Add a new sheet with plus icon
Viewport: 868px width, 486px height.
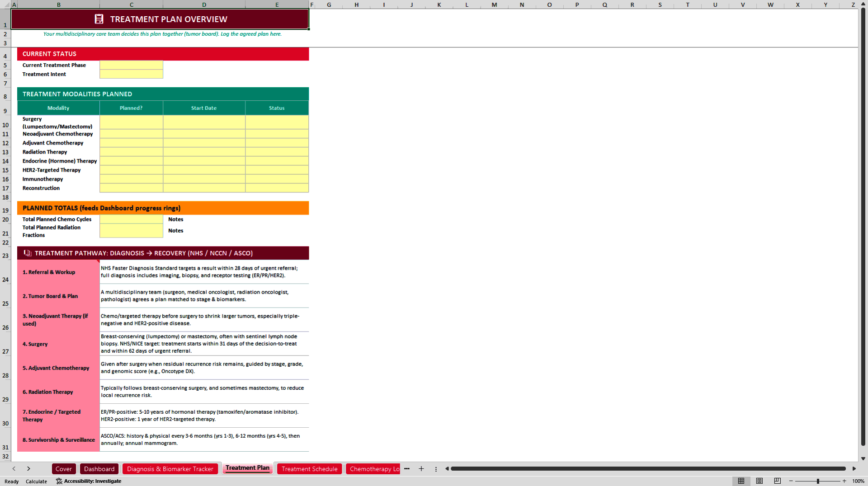tap(421, 469)
